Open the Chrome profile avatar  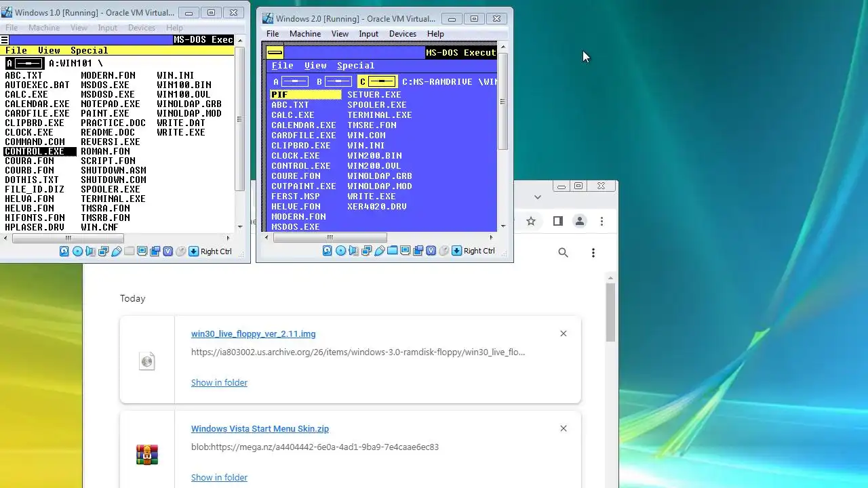click(579, 221)
